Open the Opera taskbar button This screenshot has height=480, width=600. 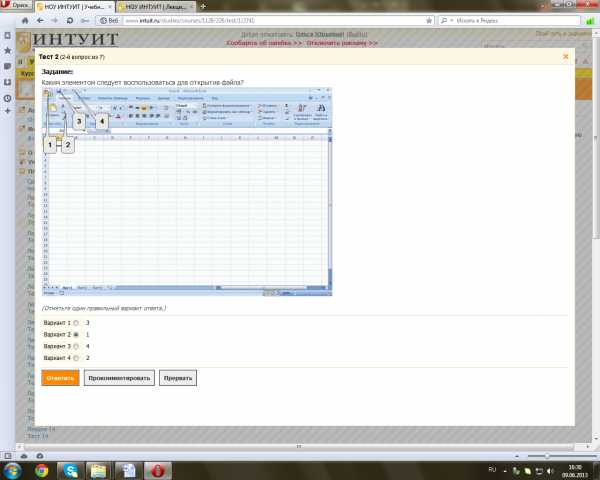click(158, 471)
